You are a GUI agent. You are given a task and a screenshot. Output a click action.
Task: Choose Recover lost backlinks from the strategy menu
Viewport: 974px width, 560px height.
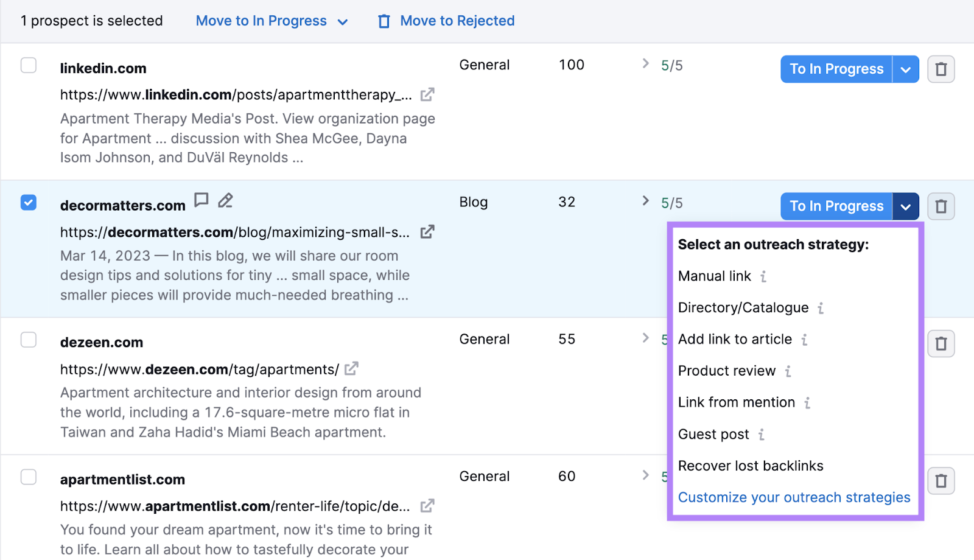click(750, 466)
